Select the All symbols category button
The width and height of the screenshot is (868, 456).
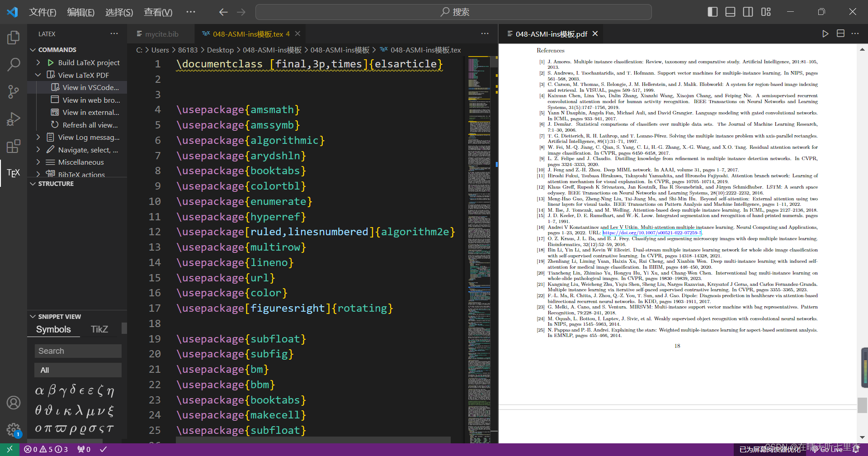[78, 370]
